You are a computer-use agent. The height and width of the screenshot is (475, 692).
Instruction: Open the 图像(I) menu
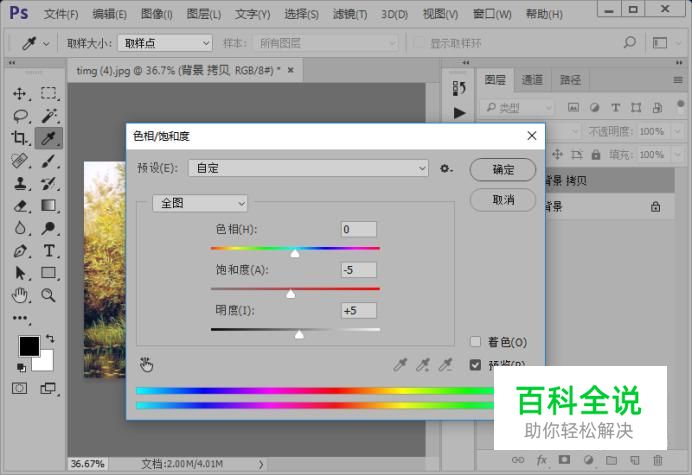(156, 15)
